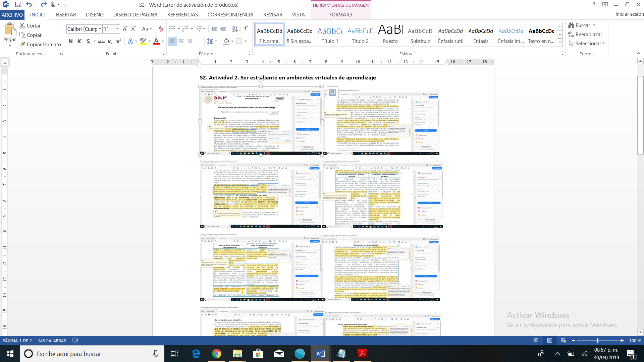Click the save icon in quick access
The height and width of the screenshot is (362, 644).
tap(18, 5)
